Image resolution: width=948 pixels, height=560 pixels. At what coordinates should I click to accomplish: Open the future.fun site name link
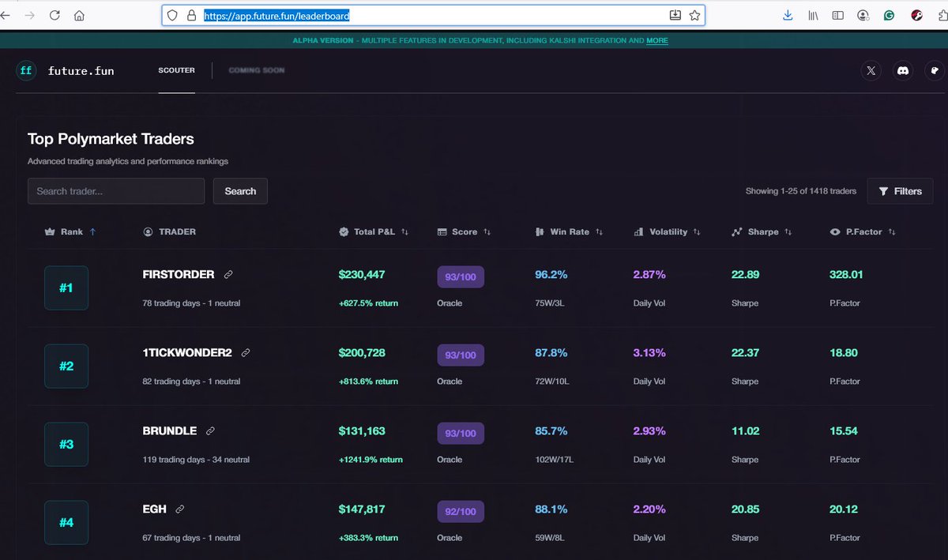point(81,71)
